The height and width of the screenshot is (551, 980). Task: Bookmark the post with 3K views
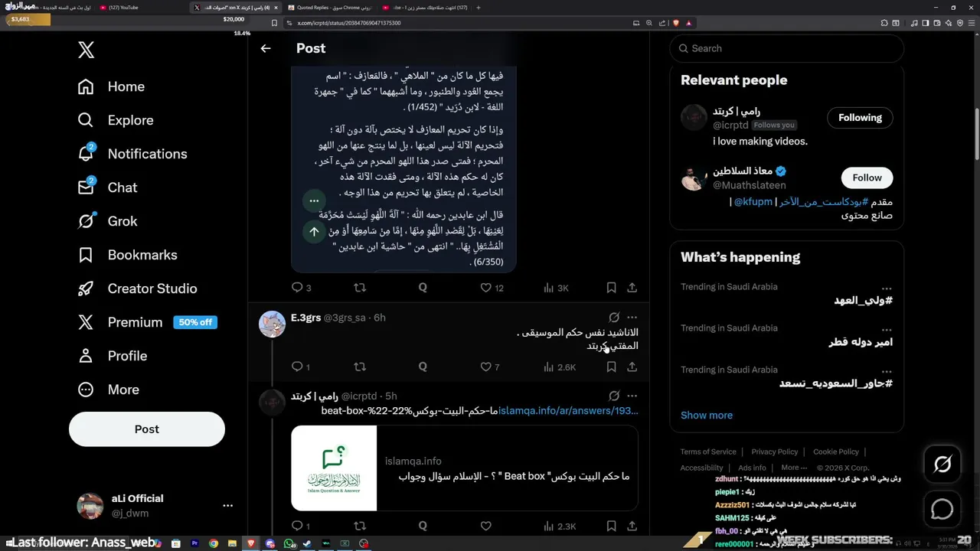click(611, 288)
